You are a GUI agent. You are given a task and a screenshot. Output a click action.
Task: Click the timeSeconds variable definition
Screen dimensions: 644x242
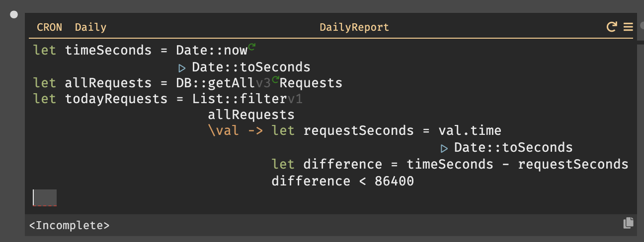pyautogui.click(x=108, y=50)
